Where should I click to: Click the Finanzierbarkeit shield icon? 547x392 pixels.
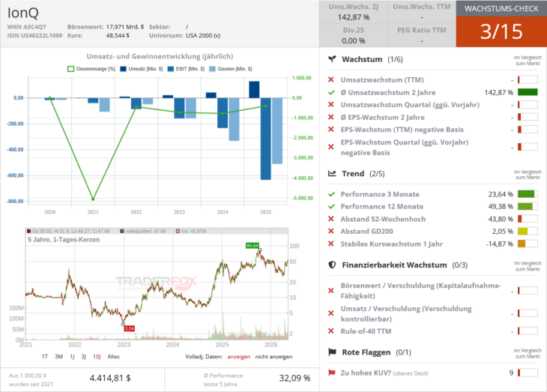click(332, 265)
